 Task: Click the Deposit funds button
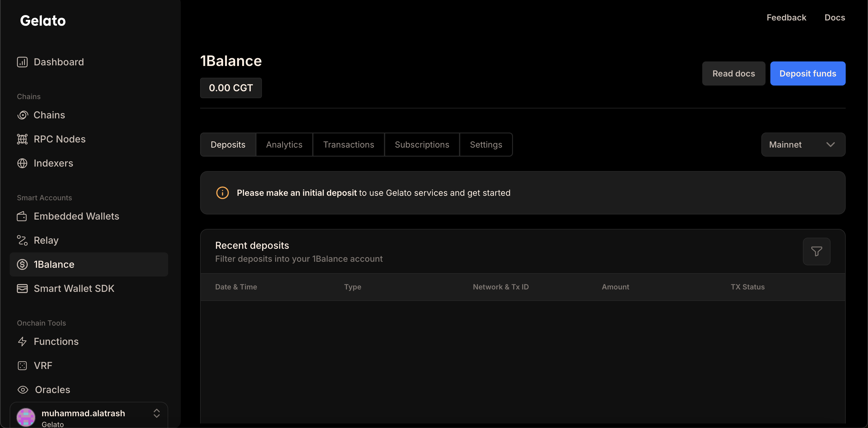pos(808,73)
